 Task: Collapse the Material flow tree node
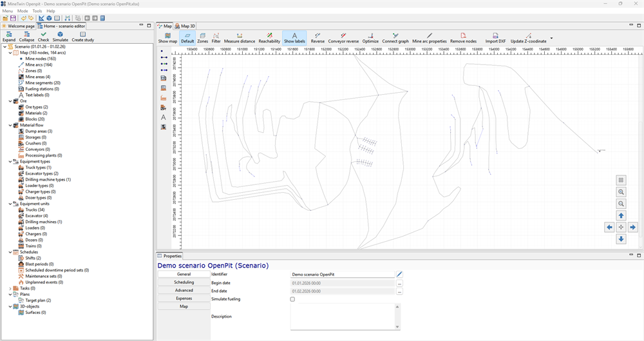tap(10, 126)
